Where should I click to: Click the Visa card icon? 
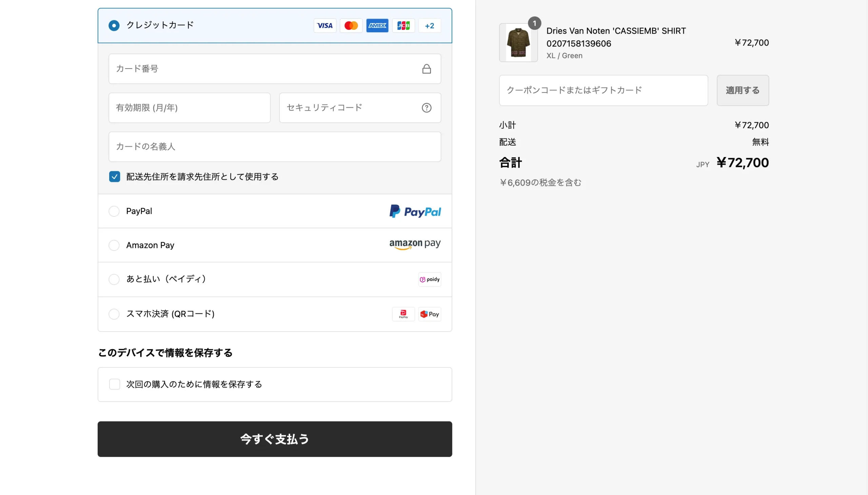click(x=325, y=25)
